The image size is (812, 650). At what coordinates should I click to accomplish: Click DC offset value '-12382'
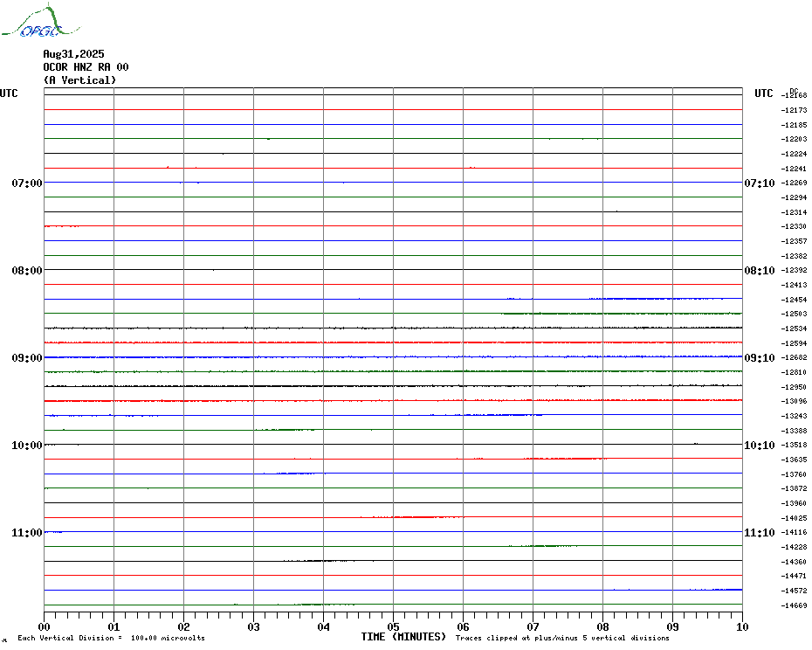(x=794, y=256)
